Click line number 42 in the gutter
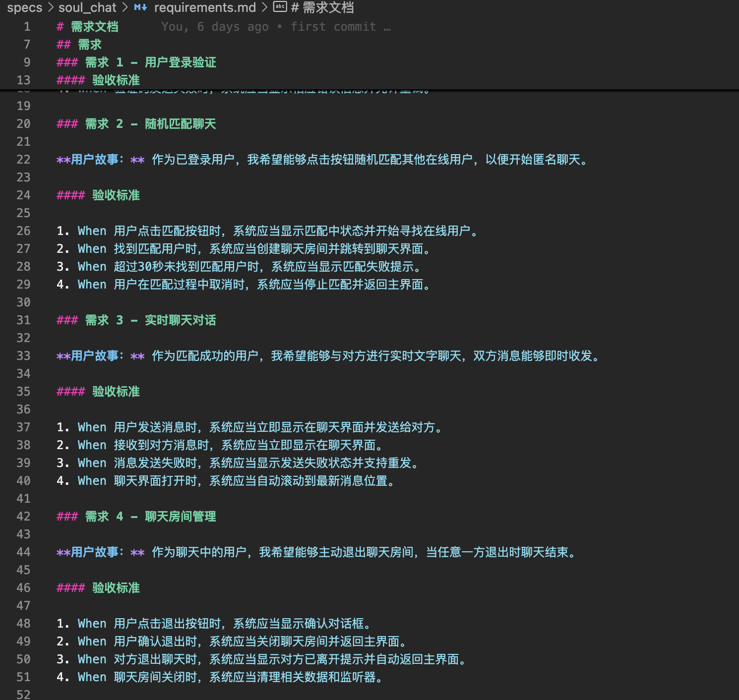 23,517
